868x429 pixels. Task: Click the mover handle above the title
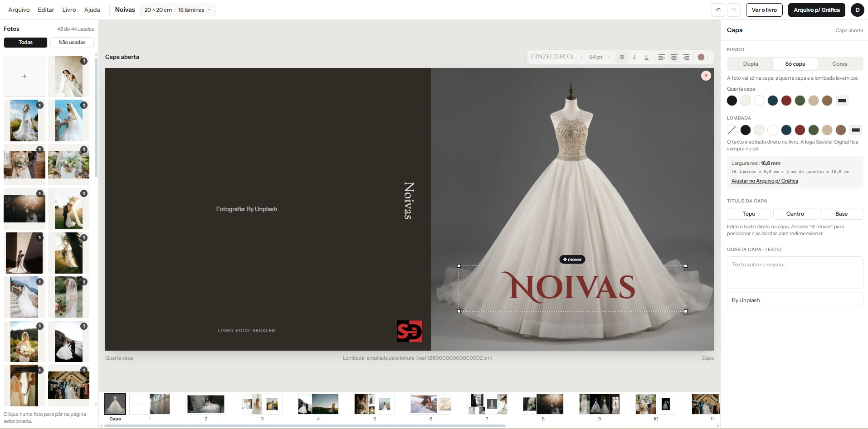572,260
